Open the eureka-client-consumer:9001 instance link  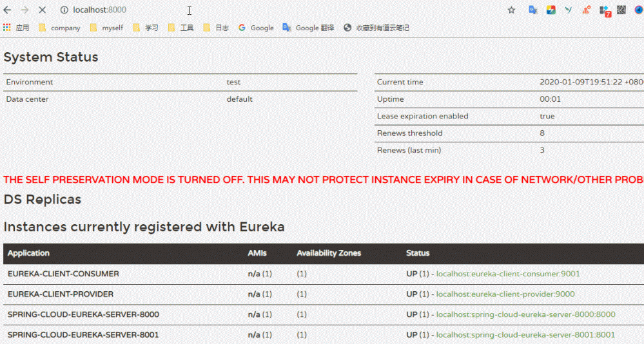tap(507, 274)
